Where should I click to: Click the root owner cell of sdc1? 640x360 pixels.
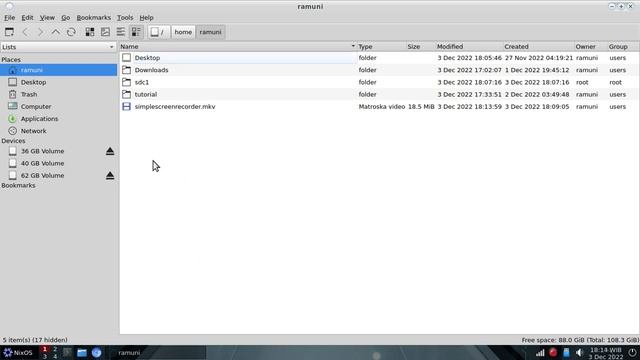pyautogui.click(x=582, y=82)
